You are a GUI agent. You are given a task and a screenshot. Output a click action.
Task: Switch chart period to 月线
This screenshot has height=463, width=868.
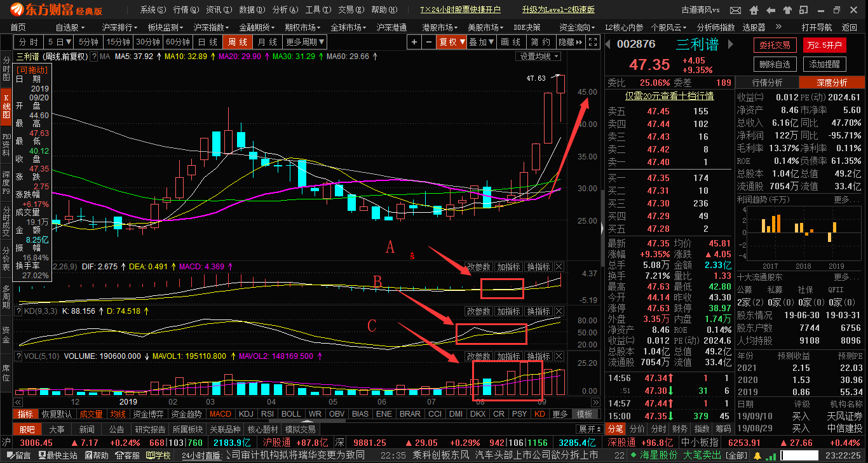pyautogui.click(x=267, y=42)
